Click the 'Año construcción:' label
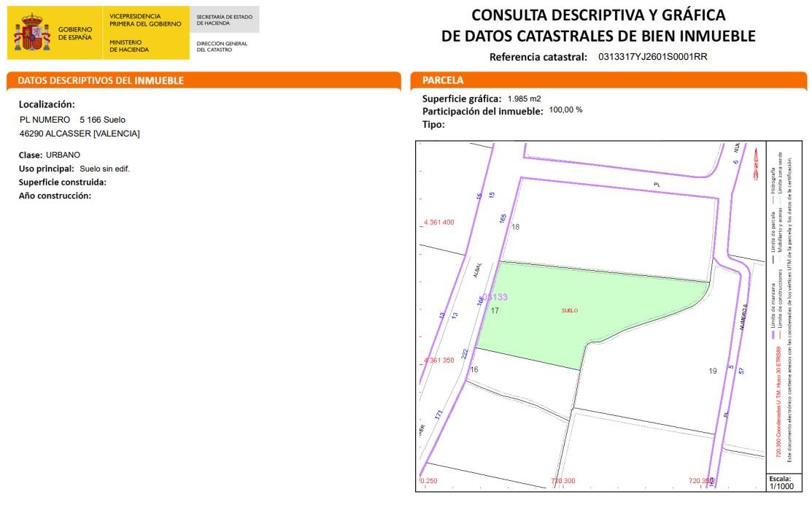 (55, 196)
